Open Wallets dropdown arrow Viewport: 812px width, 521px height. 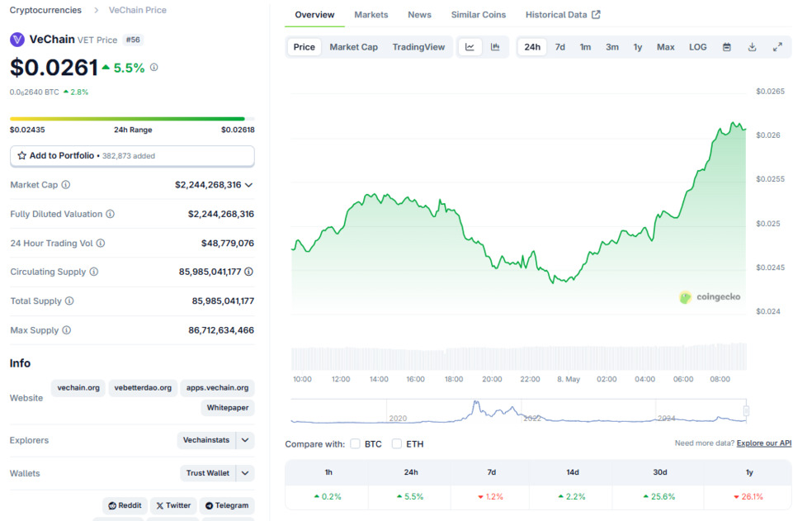tap(245, 473)
